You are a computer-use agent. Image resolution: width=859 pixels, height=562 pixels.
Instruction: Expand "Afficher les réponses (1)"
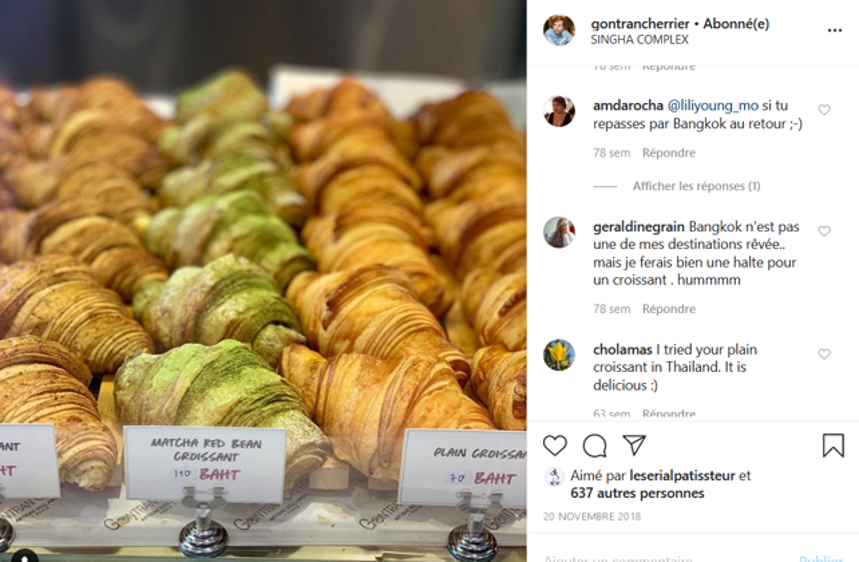coord(696,186)
